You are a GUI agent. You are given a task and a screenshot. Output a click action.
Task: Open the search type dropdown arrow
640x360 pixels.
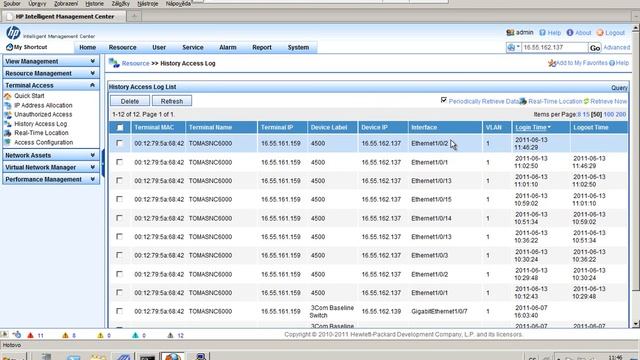pos(518,47)
